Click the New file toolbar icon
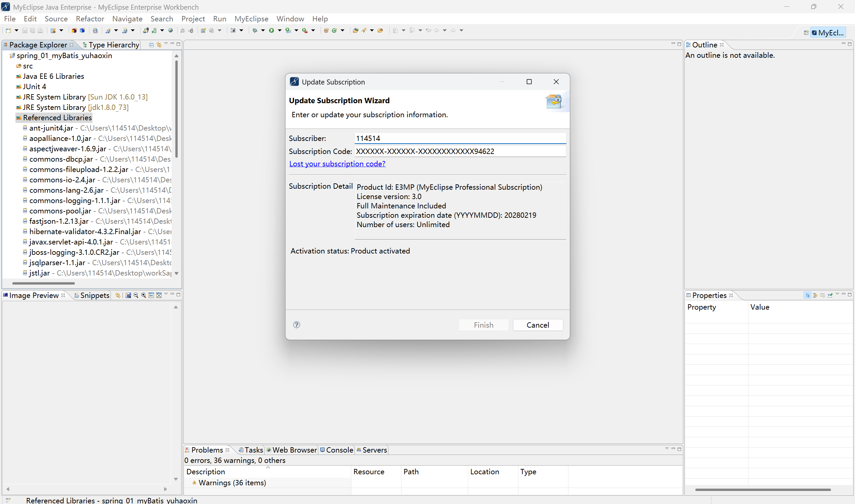Image resolution: width=855 pixels, height=504 pixels. coord(8,31)
